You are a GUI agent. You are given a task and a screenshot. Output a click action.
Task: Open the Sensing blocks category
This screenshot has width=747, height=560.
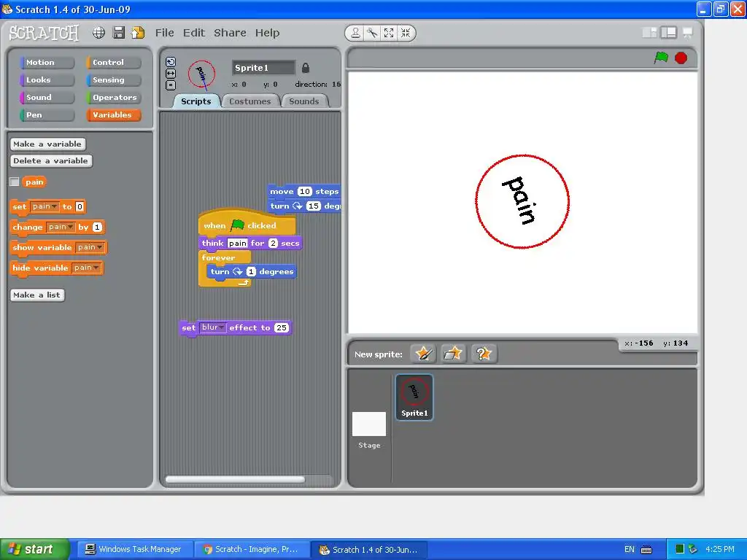tap(113, 80)
